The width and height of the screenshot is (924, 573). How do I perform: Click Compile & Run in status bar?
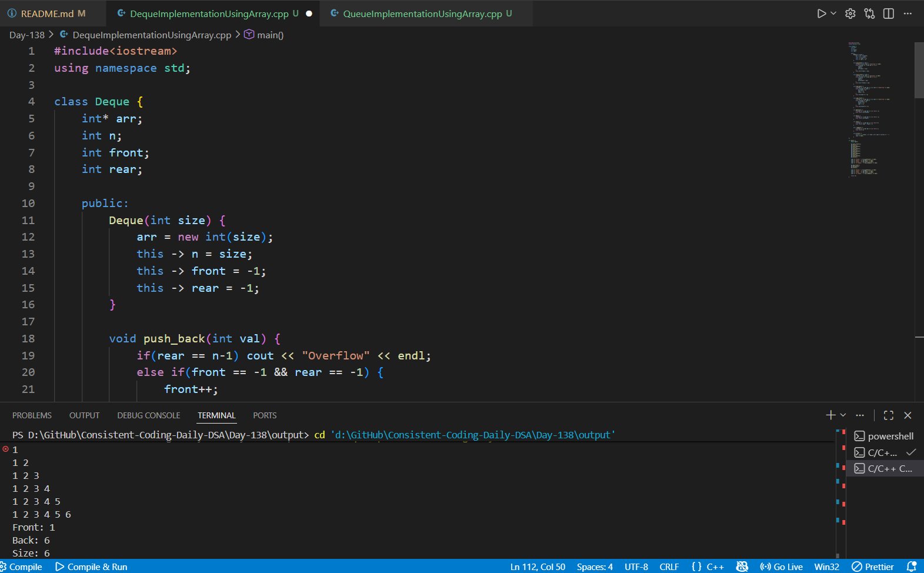pyautogui.click(x=91, y=567)
